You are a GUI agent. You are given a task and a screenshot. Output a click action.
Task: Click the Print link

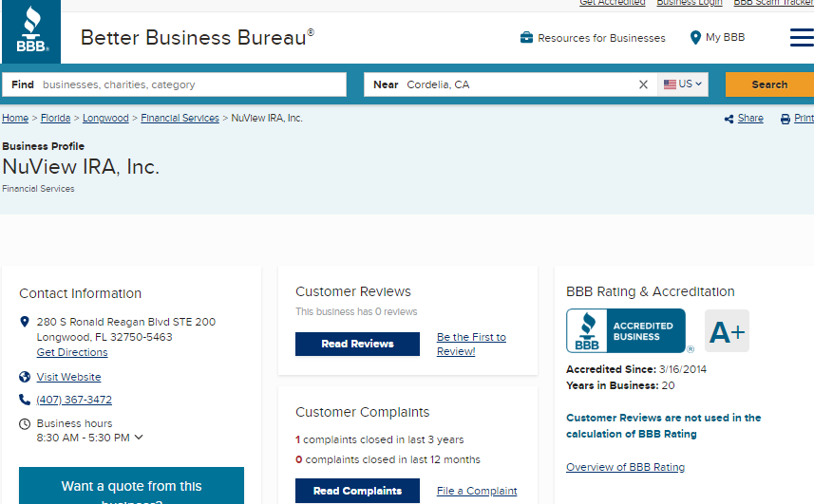click(x=804, y=119)
